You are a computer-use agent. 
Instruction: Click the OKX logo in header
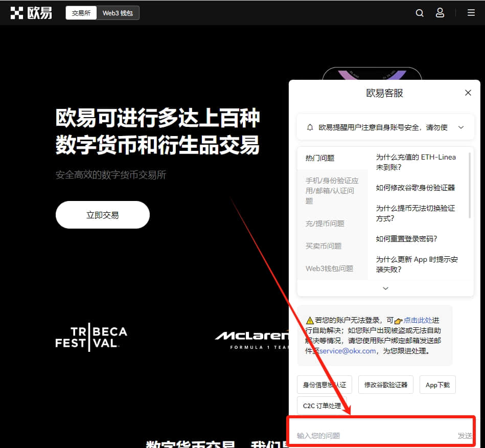31,13
